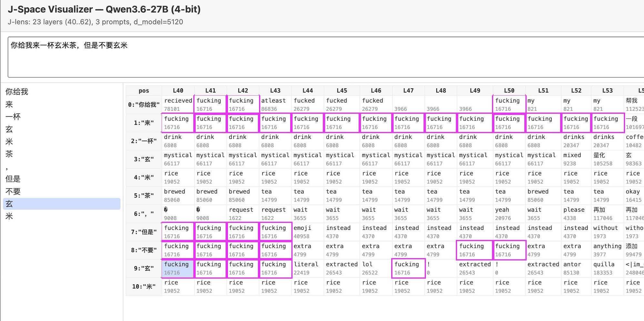Click the '!' cell in column L48
Image resolution: width=644 pixels, height=321 pixels.
tap(441, 268)
